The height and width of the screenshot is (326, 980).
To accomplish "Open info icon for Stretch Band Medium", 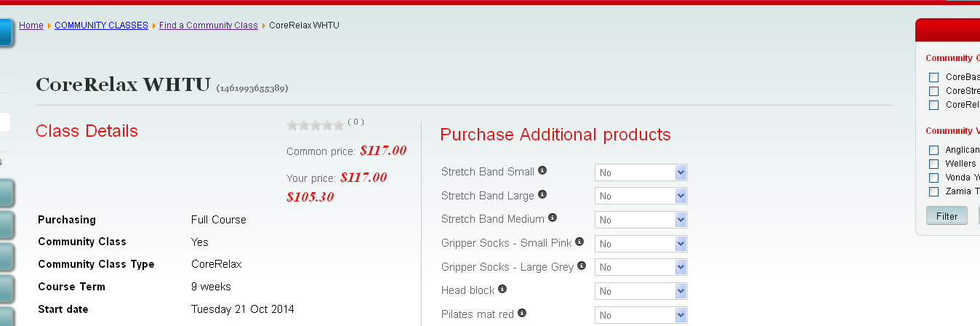I will 553,218.
